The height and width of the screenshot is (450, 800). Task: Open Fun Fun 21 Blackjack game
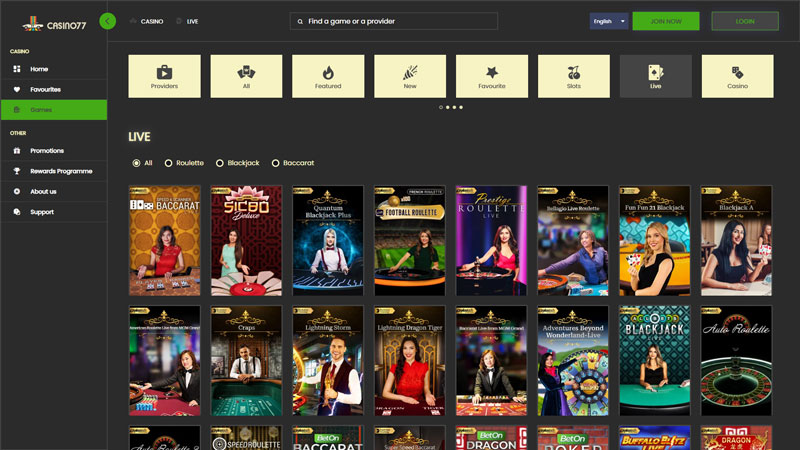(x=655, y=240)
